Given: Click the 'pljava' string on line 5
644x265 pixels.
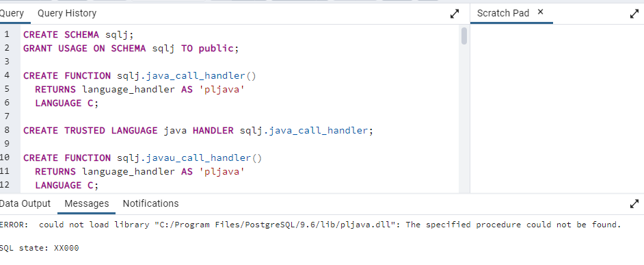Looking at the screenshot, I should [222, 89].
